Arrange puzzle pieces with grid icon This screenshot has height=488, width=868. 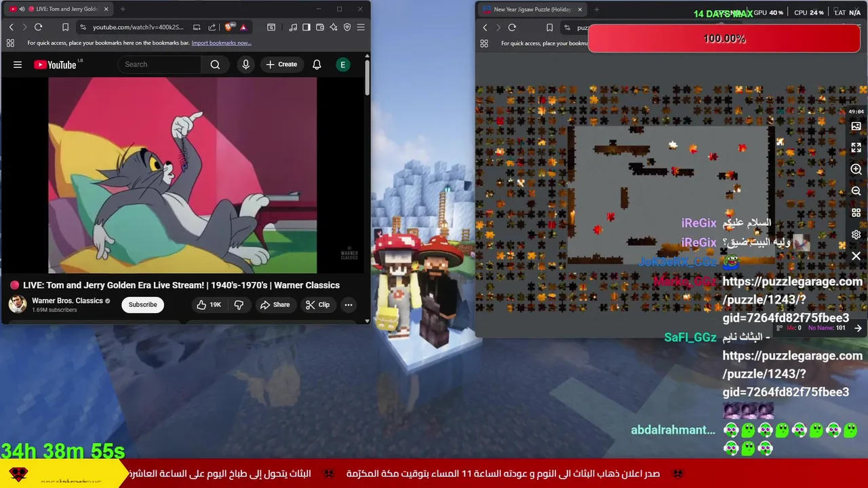pyautogui.click(x=856, y=213)
